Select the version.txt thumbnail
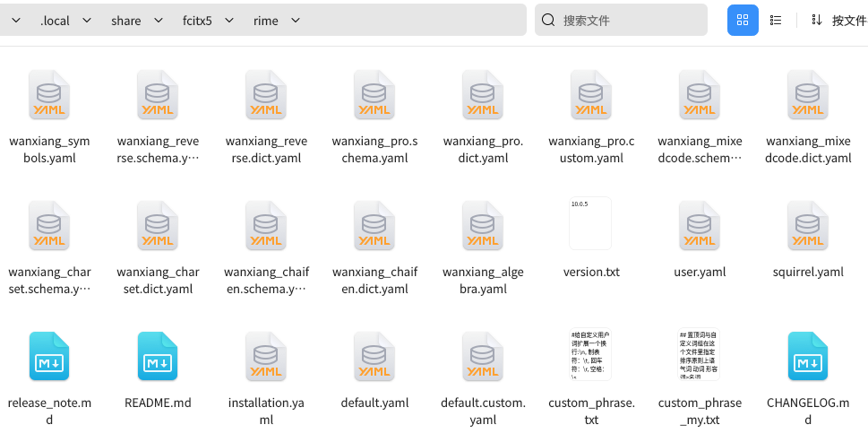The height and width of the screenshot is (442, 868). point(590,223)
